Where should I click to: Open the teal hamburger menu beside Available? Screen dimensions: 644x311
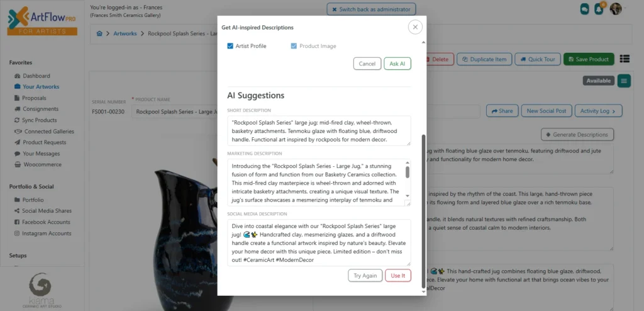click(624, 81)
